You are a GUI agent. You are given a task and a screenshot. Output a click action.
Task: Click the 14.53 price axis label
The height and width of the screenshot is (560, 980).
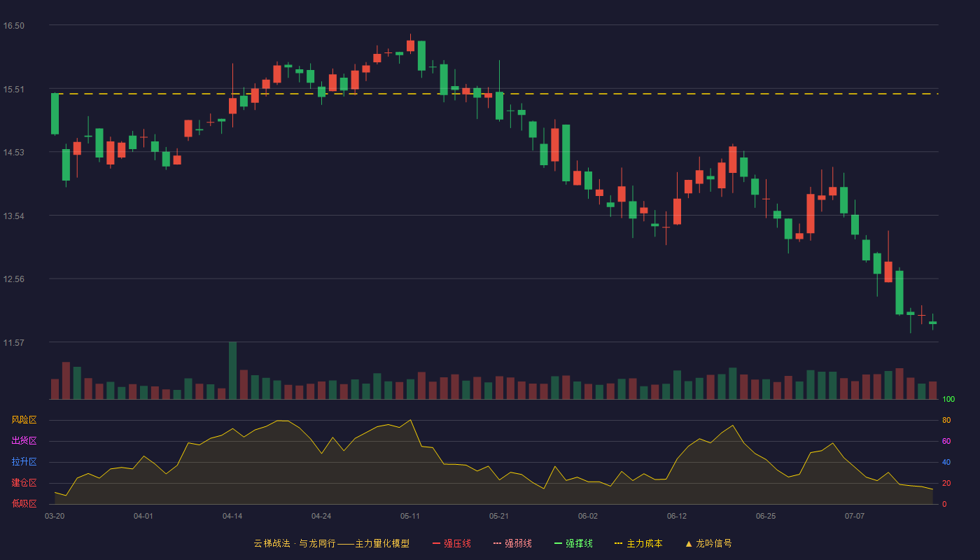[13, 153]
